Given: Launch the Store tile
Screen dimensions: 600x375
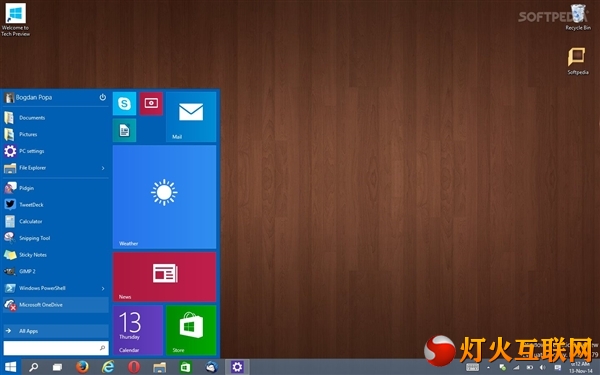Looking at the screenshot, I should pos(191,330).
